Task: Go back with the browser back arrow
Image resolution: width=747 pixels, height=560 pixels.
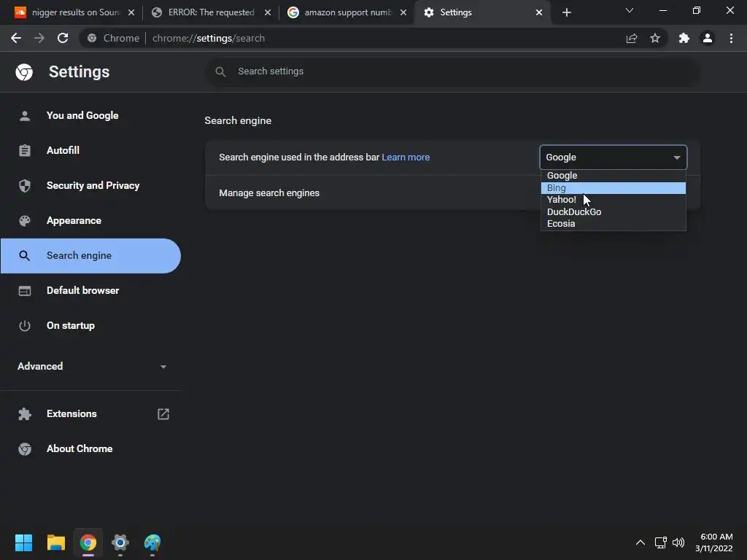Action: (x=16, y=38)
